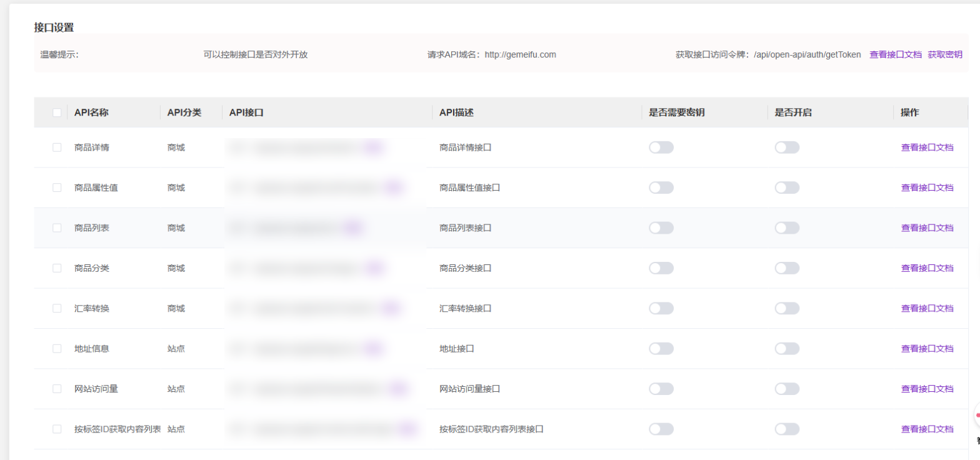Click the API描述 column header
The height and width of the screenshot is (460, 980).
pyautogui.click(x=456, y=112)
